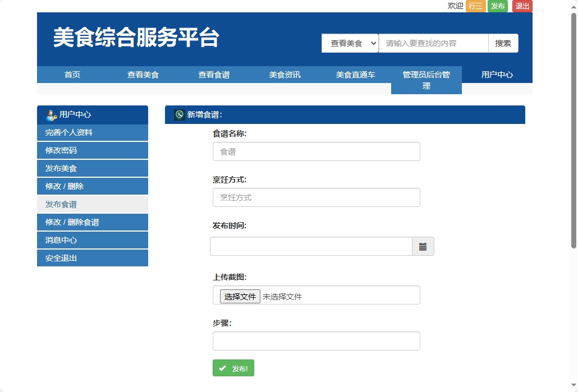Click the orange 行三 username badge
This screenshot has width=578, height=392.
point(475,6)
